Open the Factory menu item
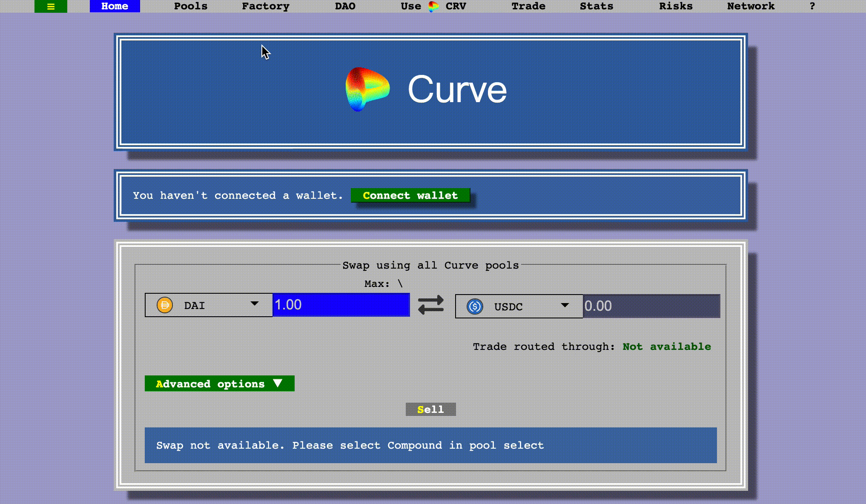The width and height of the screenshot is (866, 504). point(266,6)
